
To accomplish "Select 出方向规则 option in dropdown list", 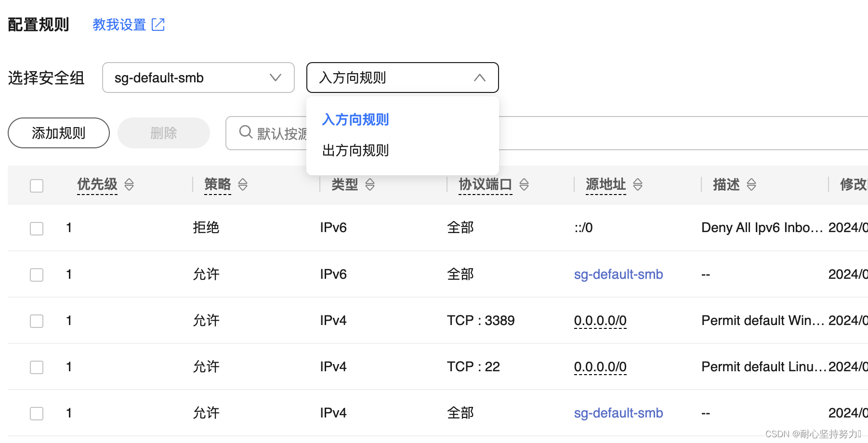I will click(355, 150).
